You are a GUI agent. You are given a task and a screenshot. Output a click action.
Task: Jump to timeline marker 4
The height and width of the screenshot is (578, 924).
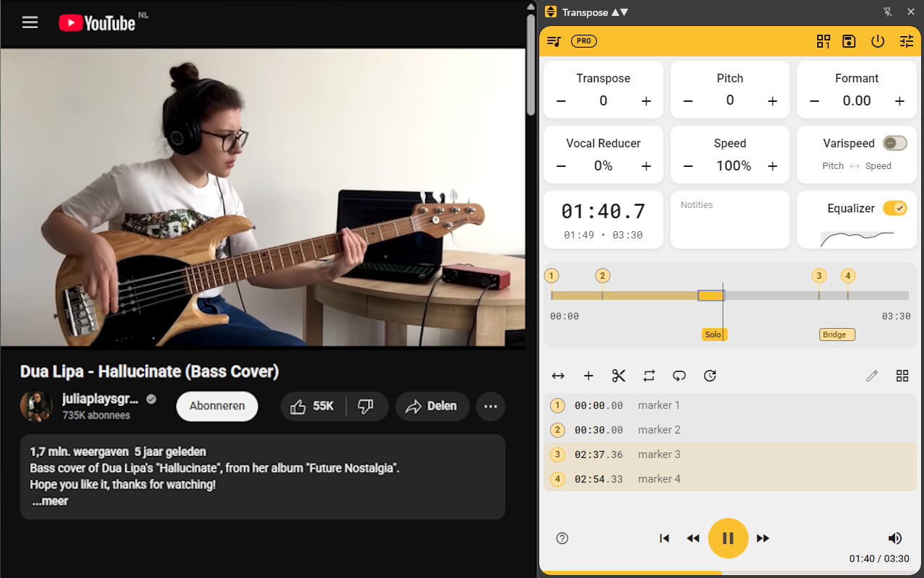click(x=847, y=275)
